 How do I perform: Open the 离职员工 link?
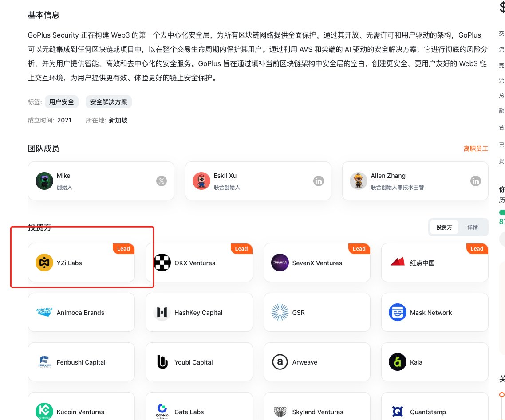(476, 149)
